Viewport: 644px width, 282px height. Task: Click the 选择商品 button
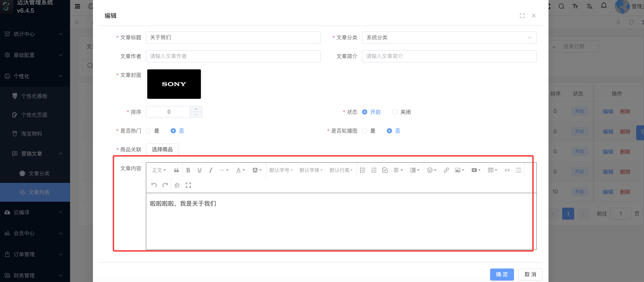pyautogui.click(x=162, y=150)
